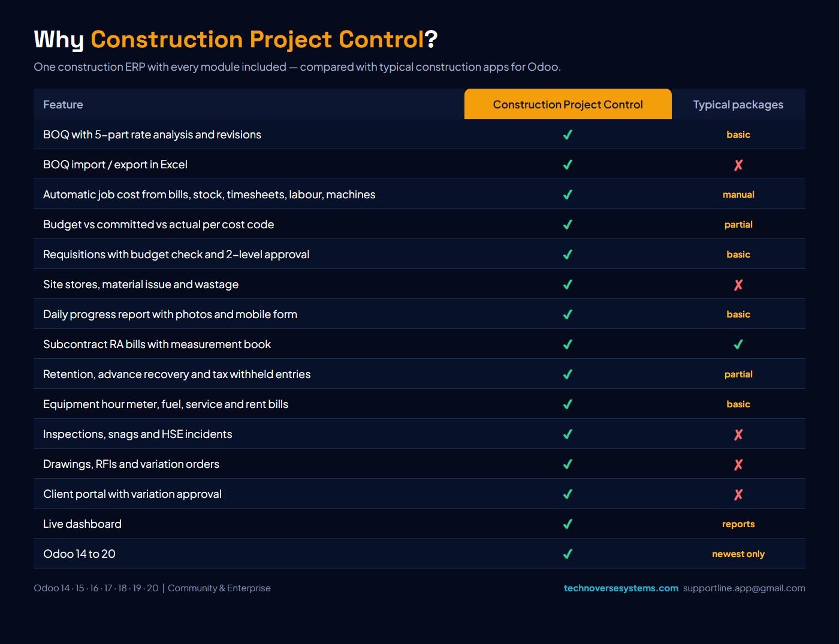This screenshot has height=644, width=839.
Task: Click the red X for Site stores, material issue and wastage
Action: click(738, 285)
